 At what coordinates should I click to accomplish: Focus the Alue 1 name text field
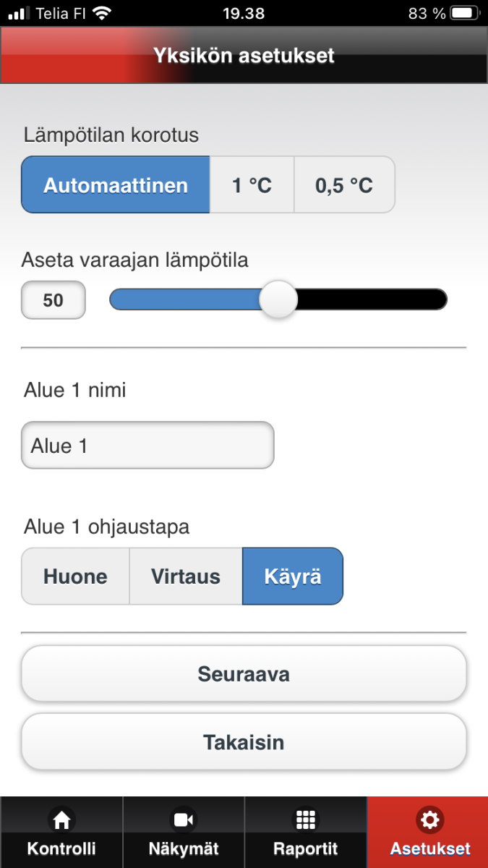(x=147, y=446)
